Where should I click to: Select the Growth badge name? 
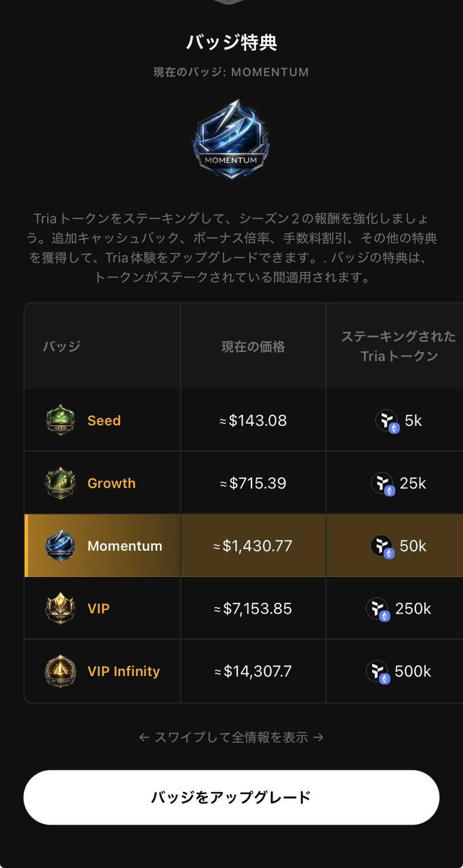point(111,484)
